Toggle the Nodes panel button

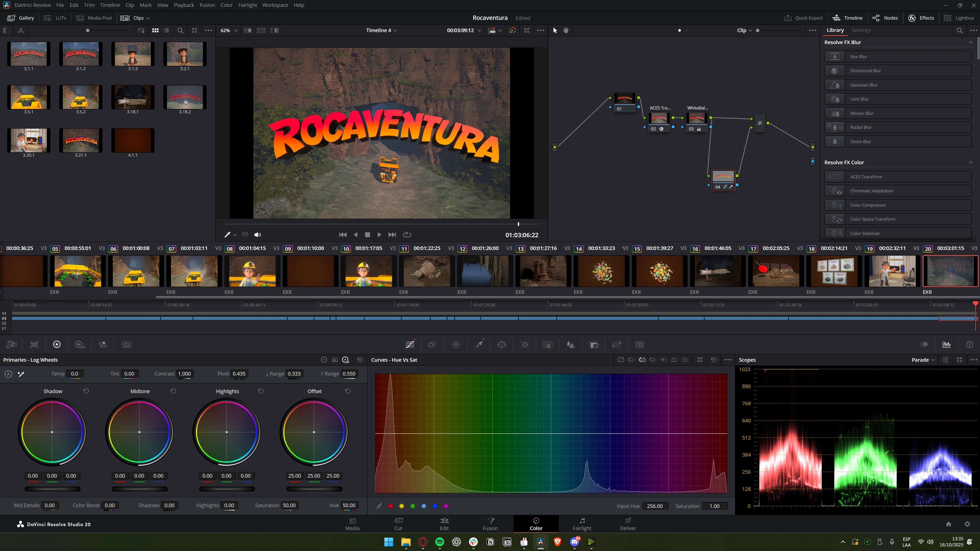pyautogui.click(x=885, y=18)
